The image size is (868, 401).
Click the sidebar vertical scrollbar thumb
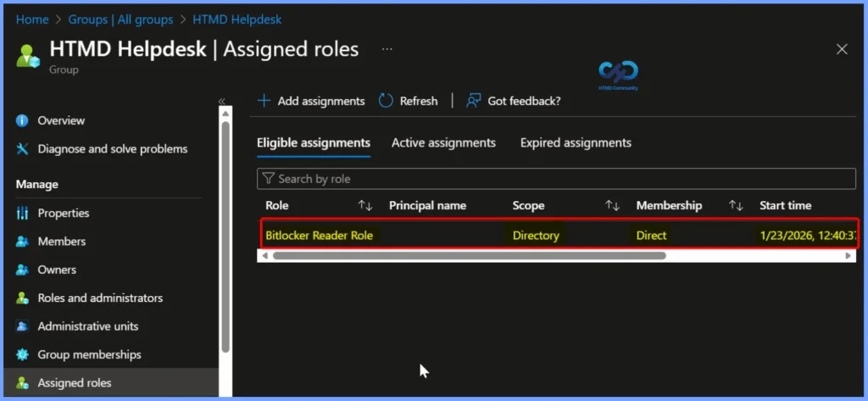(x=225, y=237)
